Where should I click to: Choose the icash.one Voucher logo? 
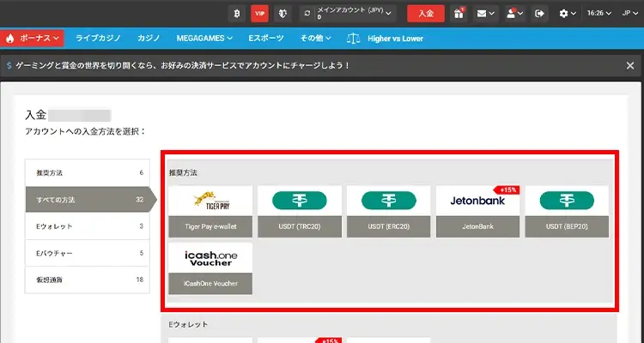coord(210,258)
